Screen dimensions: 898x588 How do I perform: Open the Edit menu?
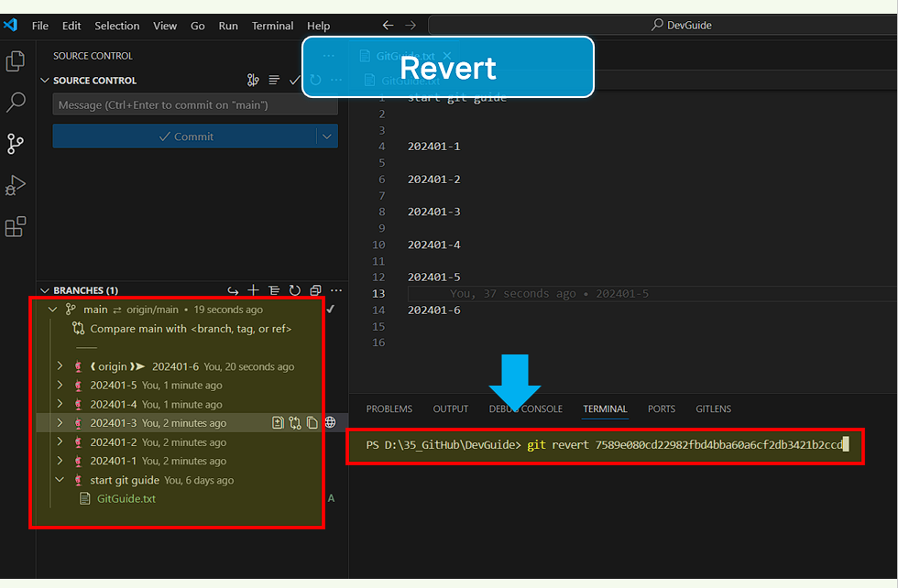click(x=71, y=26)
